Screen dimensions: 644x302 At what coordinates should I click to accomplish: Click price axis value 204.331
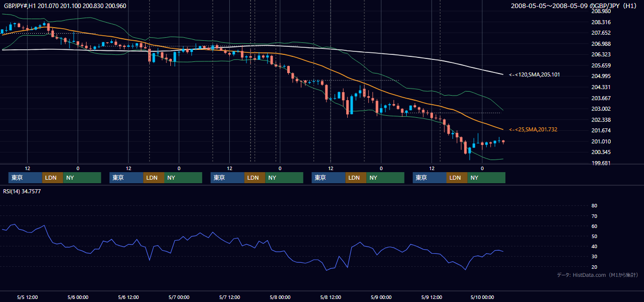601,87
